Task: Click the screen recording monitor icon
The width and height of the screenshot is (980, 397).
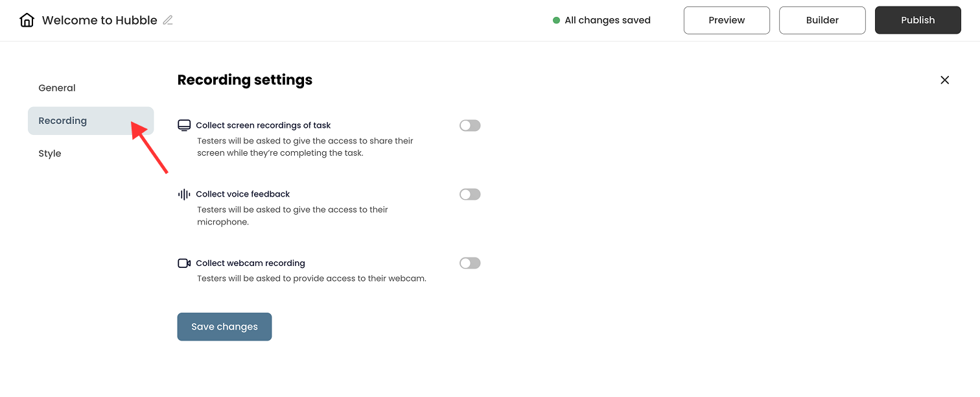Action: click(184, 125)
